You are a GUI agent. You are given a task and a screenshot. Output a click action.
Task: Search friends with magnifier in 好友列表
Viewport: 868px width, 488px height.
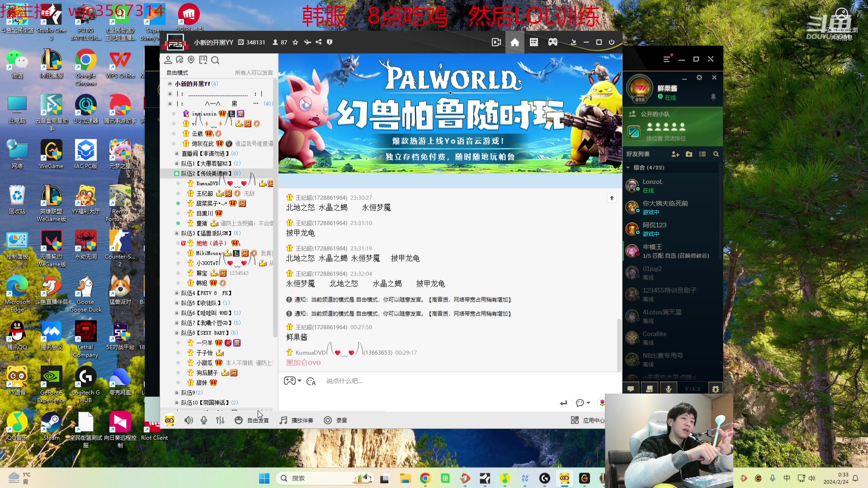click(x=716, y=154)
